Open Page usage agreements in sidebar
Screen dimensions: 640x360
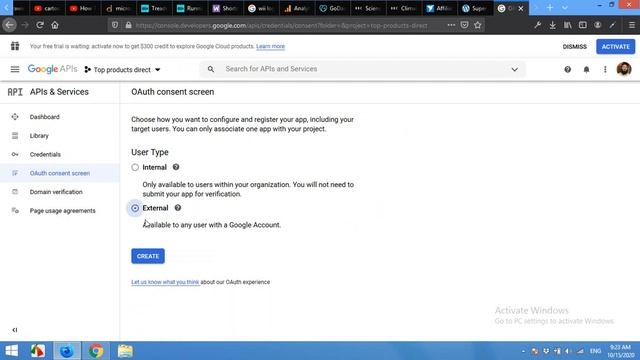(62, 211)
